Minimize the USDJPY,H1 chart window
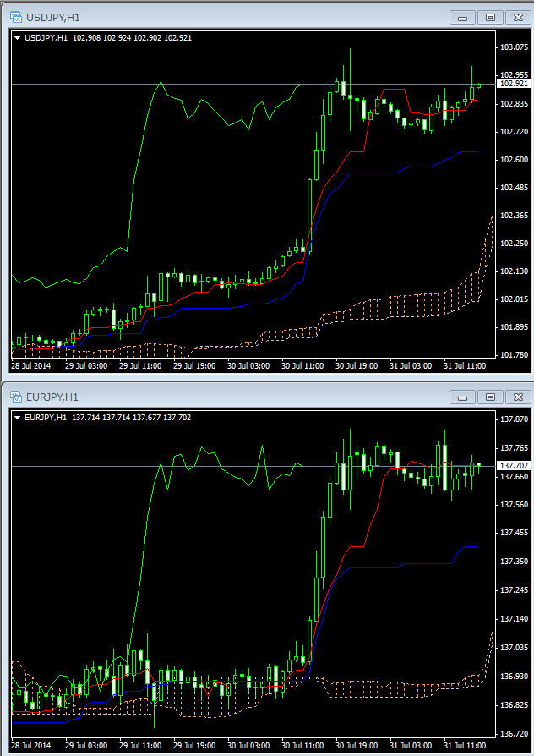The height and width of the screenshot is (756, 534). click(x=462, y=18)
